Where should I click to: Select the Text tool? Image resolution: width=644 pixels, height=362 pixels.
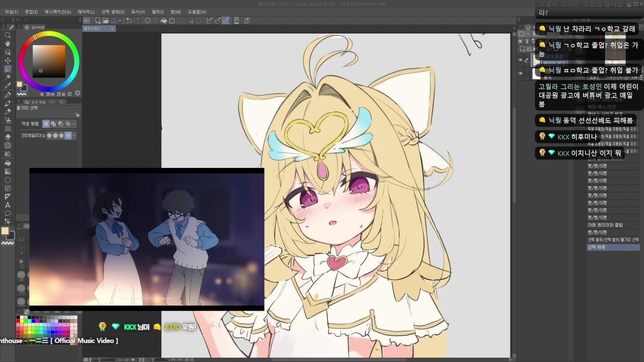point(8,205)
